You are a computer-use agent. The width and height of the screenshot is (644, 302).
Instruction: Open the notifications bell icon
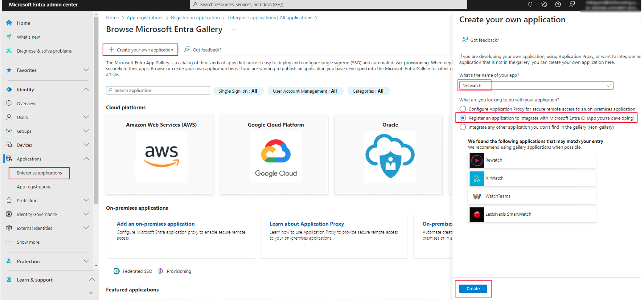pyautogui.click(x=530, y=5)
